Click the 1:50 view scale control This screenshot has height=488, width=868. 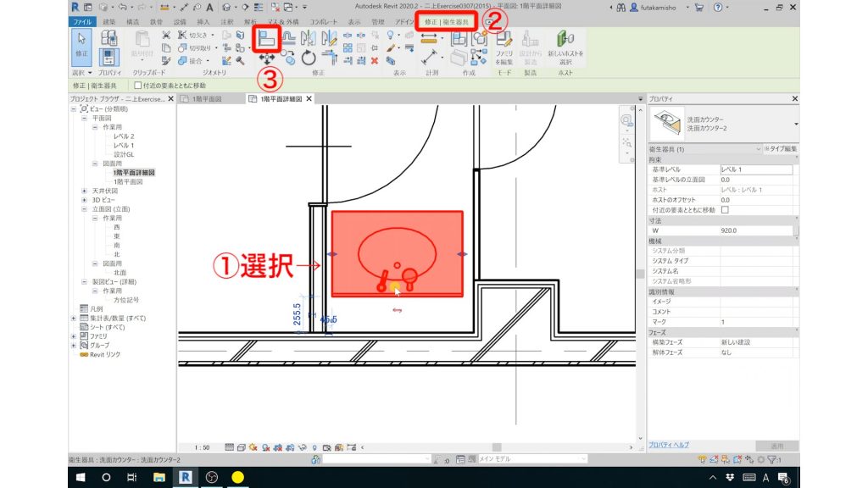click(203, 447)
